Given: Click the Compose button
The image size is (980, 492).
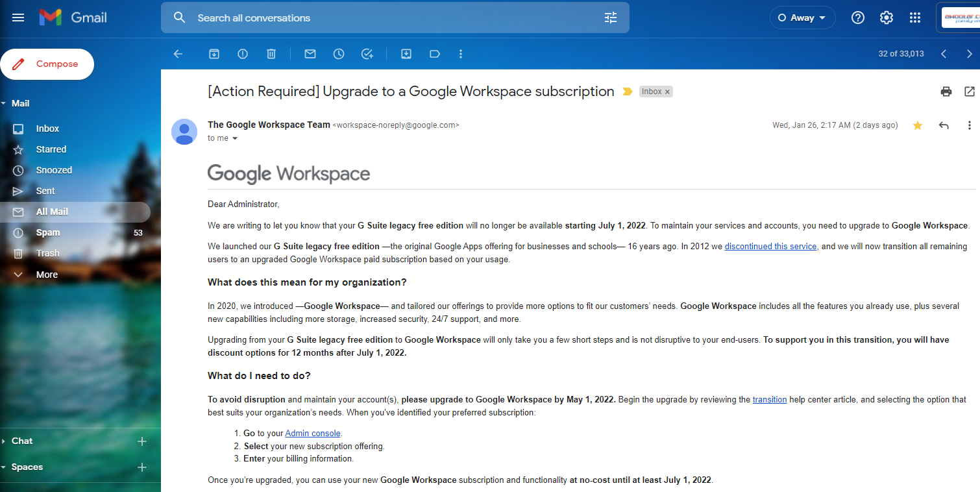Looking at the screenshot, I should (47, 64).
